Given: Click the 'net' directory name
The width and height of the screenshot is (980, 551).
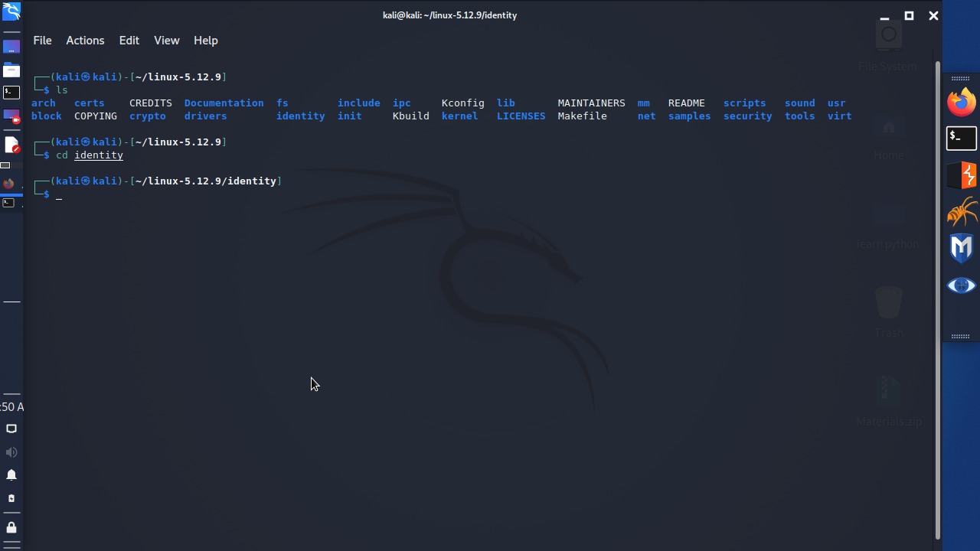Looking at the screenshot, I should (x=647, y=116).
